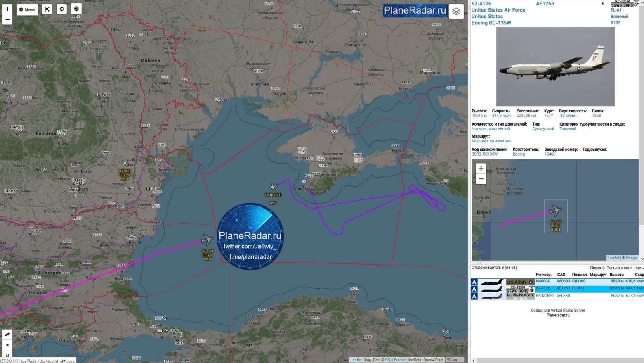Click the squawk value 7353

[x=597, y=116]
